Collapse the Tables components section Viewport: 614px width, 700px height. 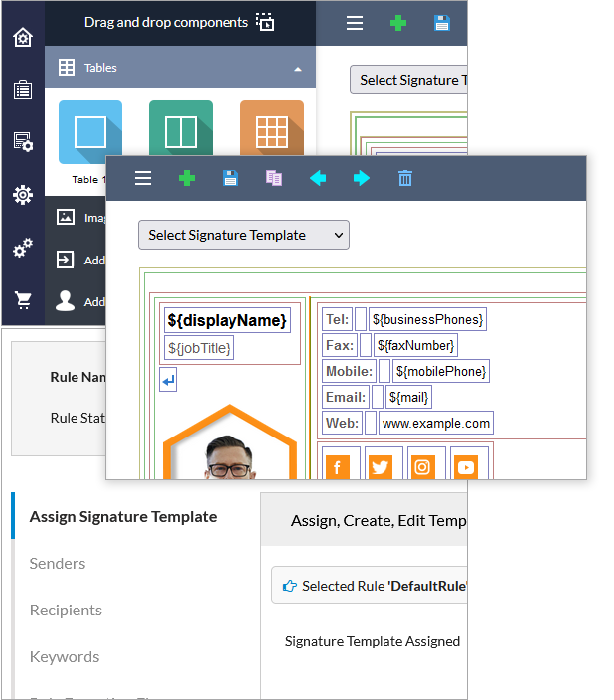click(x=298, y=69)
